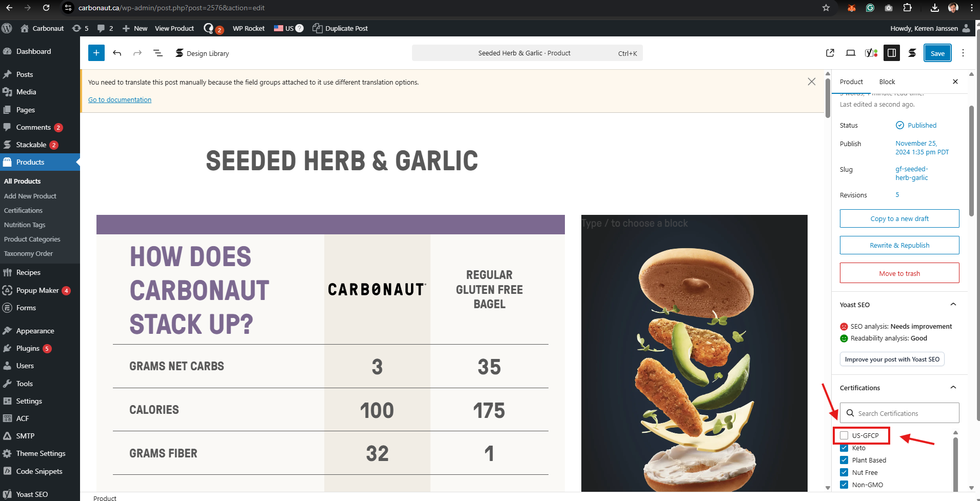Uncheck the Plant Based certification
The image size is (980, 501).
[x=844, y=460]
